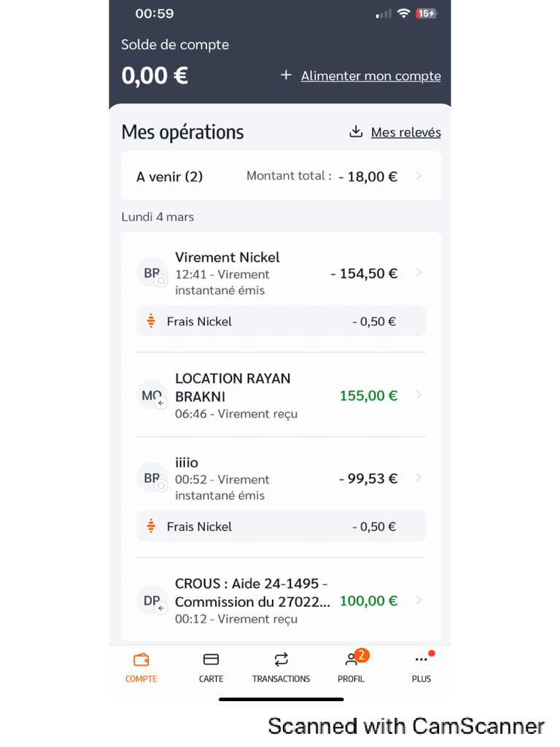Image resolution: width=560 pixels, height=747 pixels.
Task: Tap the Frais Nickel row under iiiio
Action: 281,527
